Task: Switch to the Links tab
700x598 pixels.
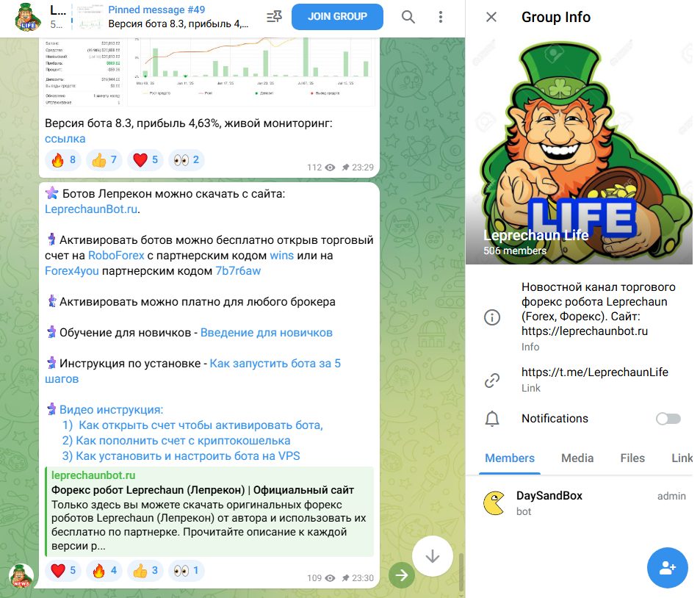Action: click(x=682, y=458)
